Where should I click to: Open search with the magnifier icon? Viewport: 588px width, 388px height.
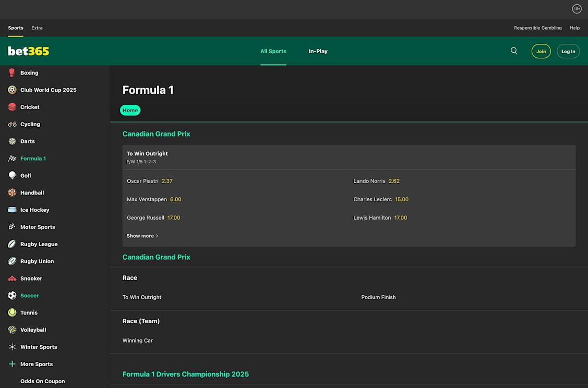pos(514,51)
